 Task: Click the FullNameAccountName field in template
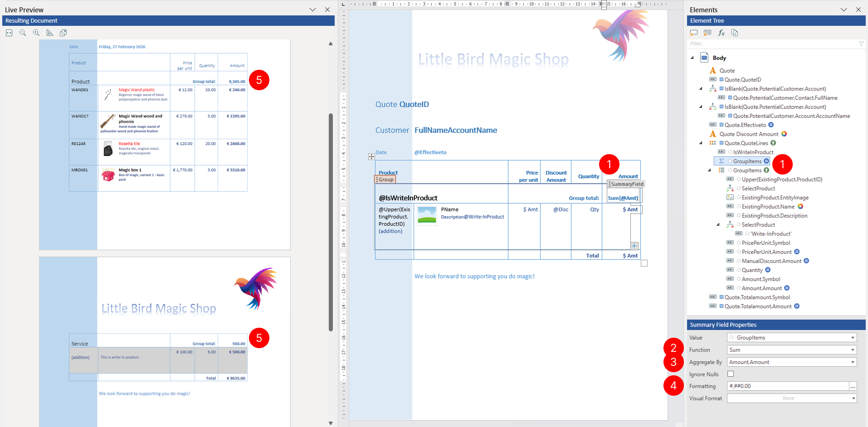coord(456,130)
